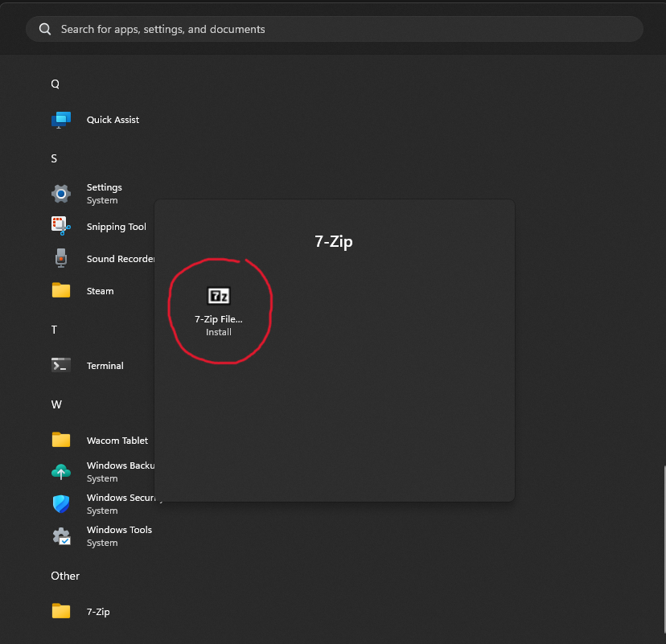Image resolution: width=666 pixels, height=644 pixels.
Task: Open the Wacom Tablet folder icon
Action: (x=61, y=440)
